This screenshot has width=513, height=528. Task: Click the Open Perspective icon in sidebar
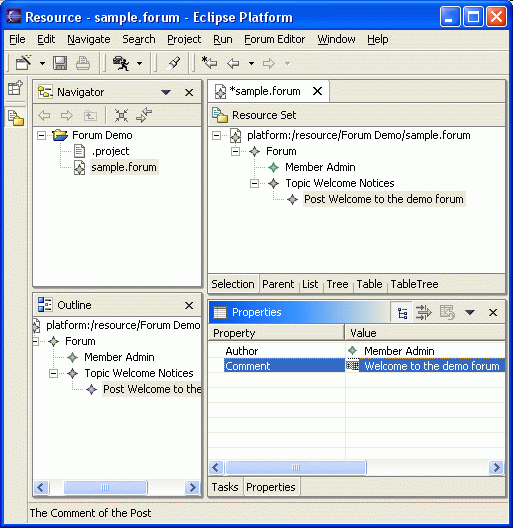pyautogui.click(x=15, y=88)
